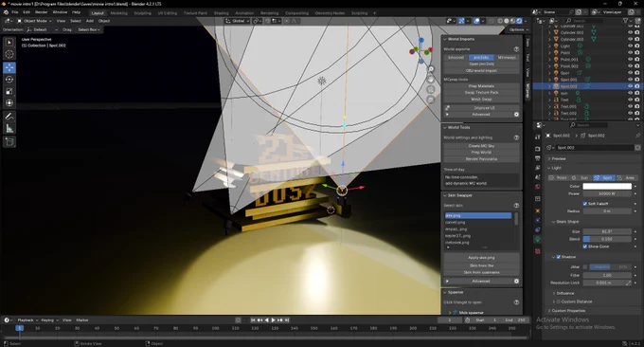This screenshot has width=644, height=347.
Task: Click the Prep Materials button
Action: coord(481,86)
